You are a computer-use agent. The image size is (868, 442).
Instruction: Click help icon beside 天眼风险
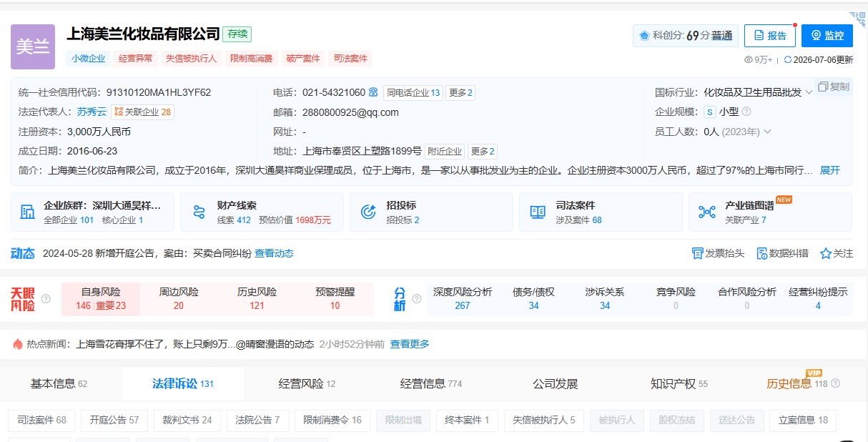tap(46, 299)
